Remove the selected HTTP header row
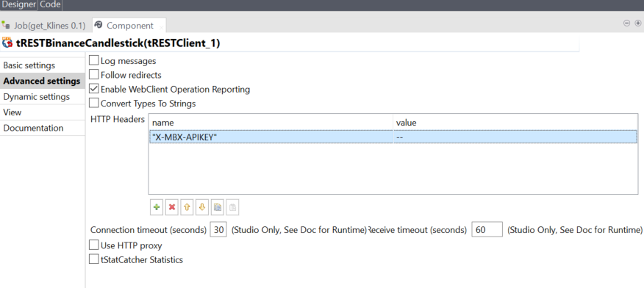 [x=172, y=207]
